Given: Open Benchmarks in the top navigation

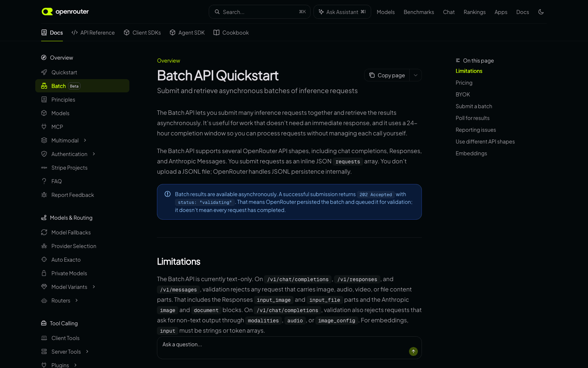Looking at the screenshot, I should click(419, 12).
